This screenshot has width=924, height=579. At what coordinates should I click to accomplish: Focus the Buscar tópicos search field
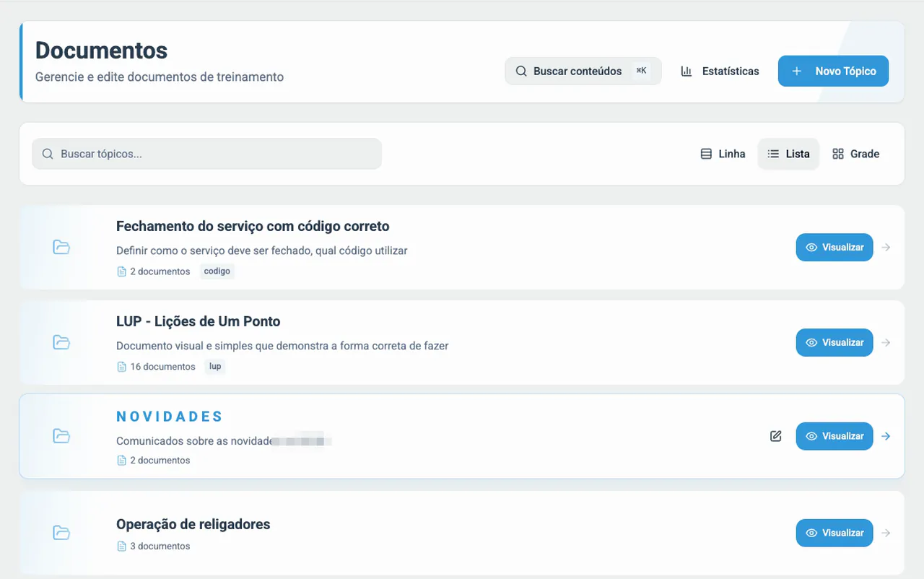click(x=206, y=154)
